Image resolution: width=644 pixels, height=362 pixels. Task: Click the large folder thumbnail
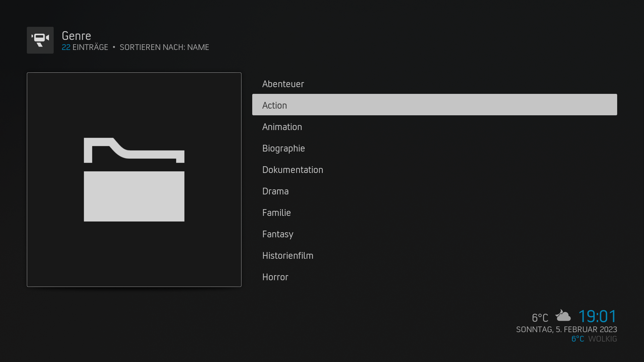[x=134, y=180]
